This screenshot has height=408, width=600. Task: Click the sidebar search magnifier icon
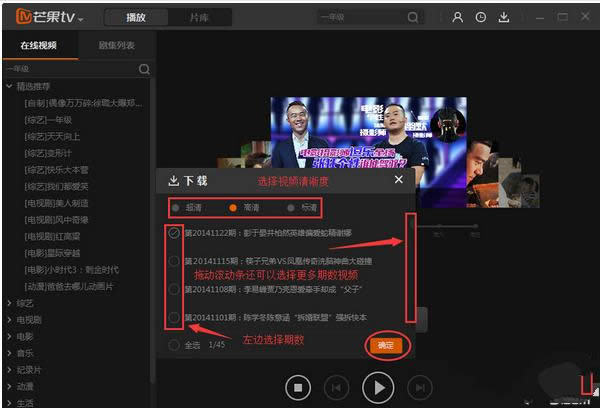144,70
